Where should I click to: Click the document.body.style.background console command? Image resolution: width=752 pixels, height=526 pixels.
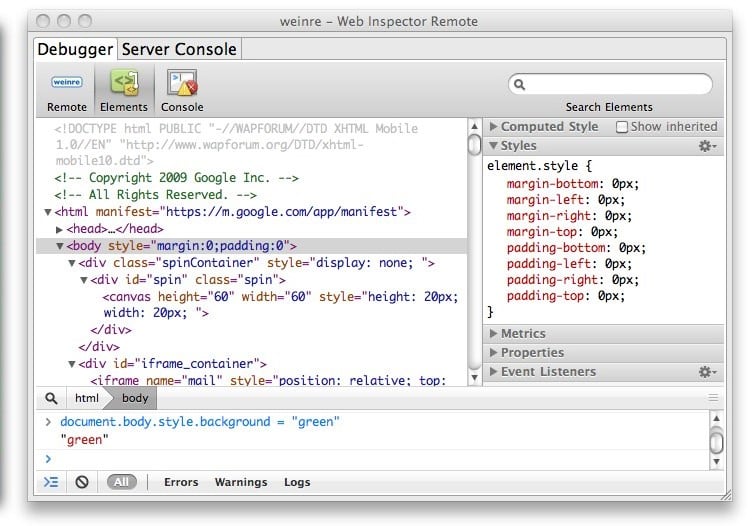[x=200, y=422]
